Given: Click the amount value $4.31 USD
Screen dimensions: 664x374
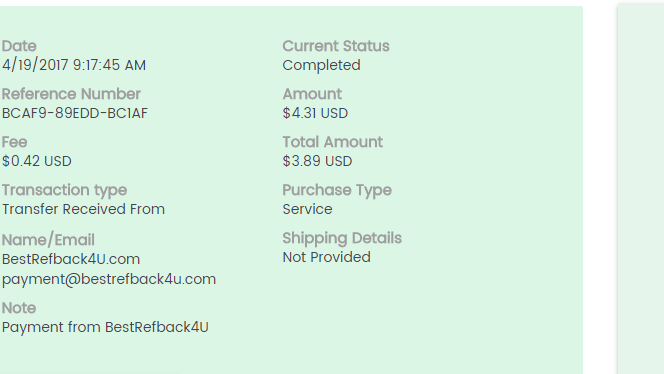Looking at the screenshot, I should coord(315,113).
